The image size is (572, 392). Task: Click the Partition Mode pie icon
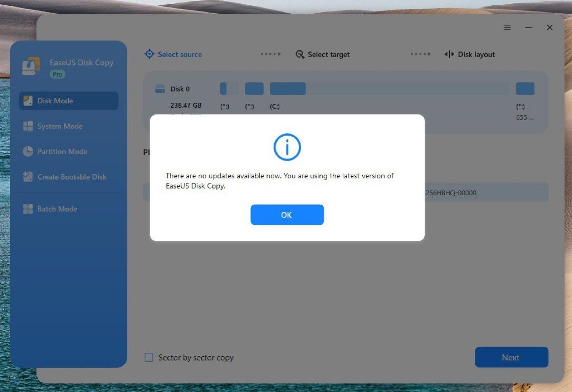[x=28, y=151]
